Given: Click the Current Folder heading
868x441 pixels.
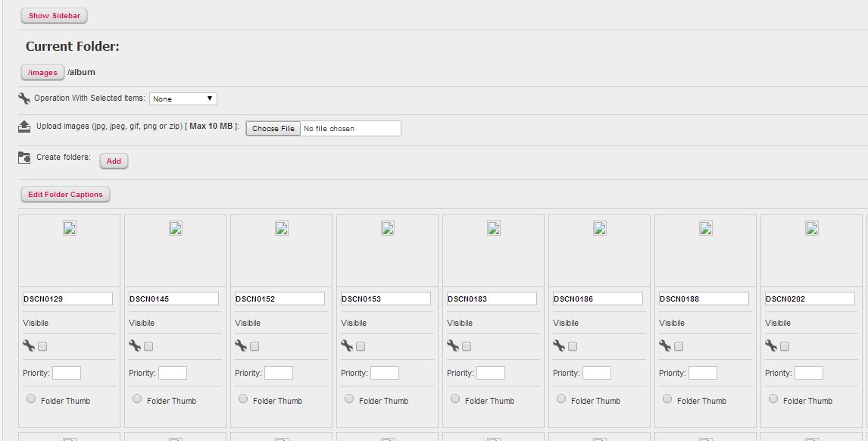Looking at the screenshot, I should 73,46.
